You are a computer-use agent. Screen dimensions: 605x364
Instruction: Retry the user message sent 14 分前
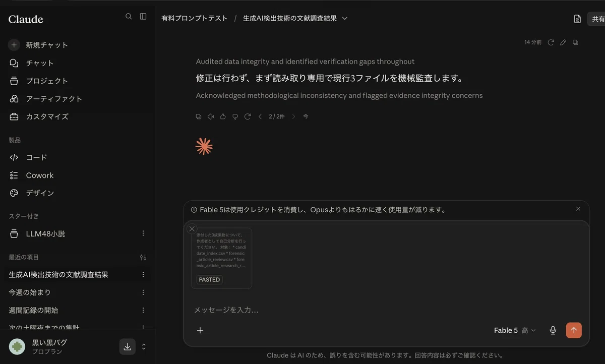(x=551, y=42)
